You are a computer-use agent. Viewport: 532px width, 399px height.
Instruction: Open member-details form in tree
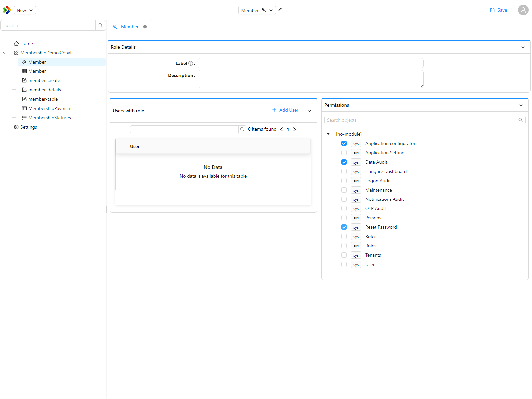point(41,90)
